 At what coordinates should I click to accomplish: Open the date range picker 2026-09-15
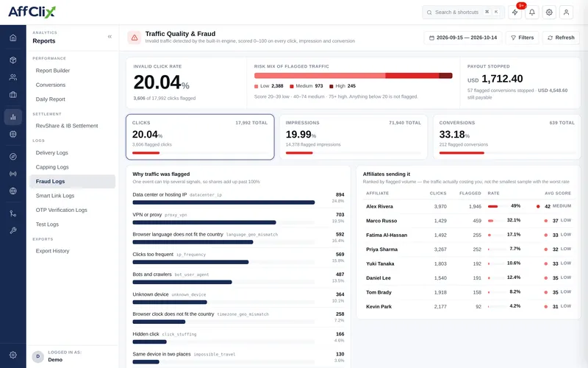pos(463,38)
